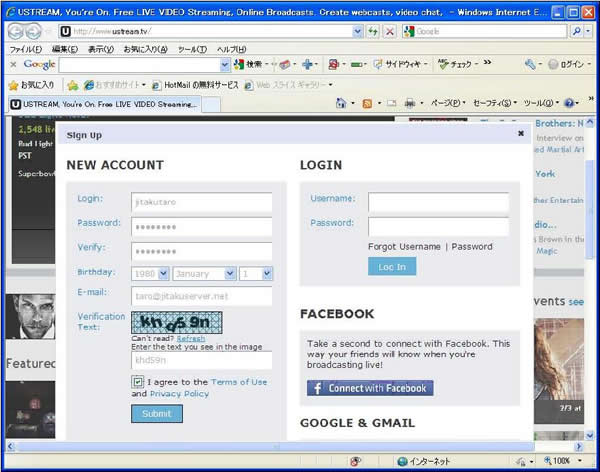Click the LOGIN Username field
The image size is (600, 472).
pos(439,202)
